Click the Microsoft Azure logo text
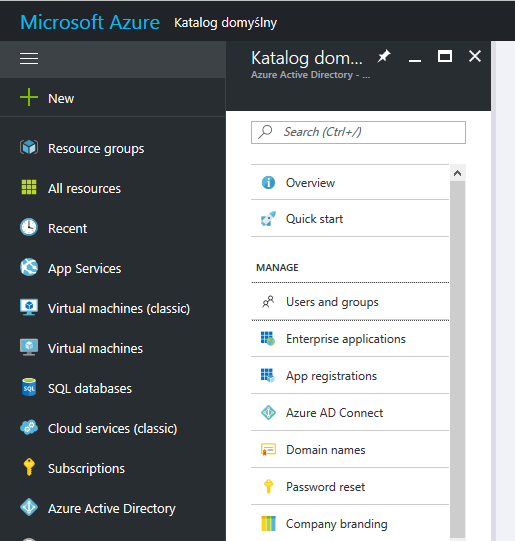Viewport: 515px width, 541px height. (90, 22)
